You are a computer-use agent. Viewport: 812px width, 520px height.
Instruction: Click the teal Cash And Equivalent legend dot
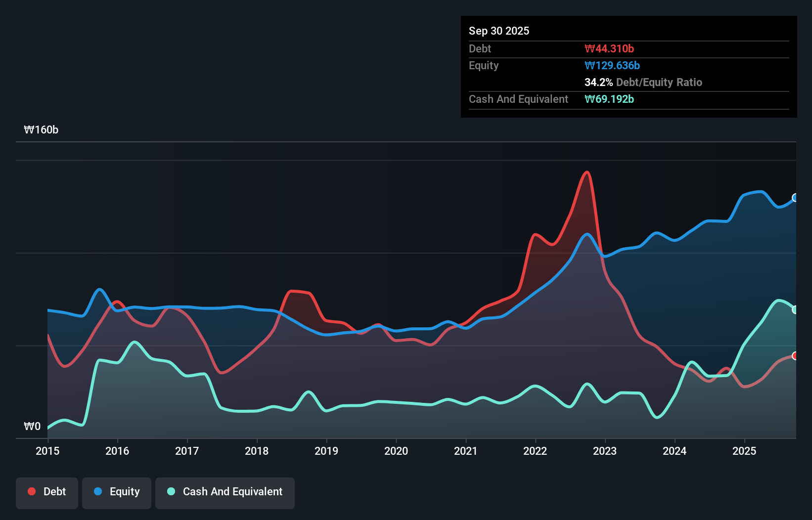171,491
